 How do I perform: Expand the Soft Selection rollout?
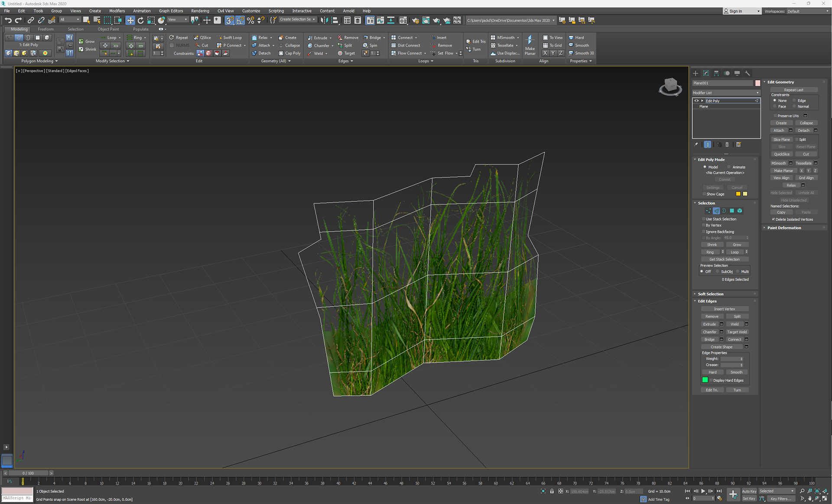coord(711,294)
